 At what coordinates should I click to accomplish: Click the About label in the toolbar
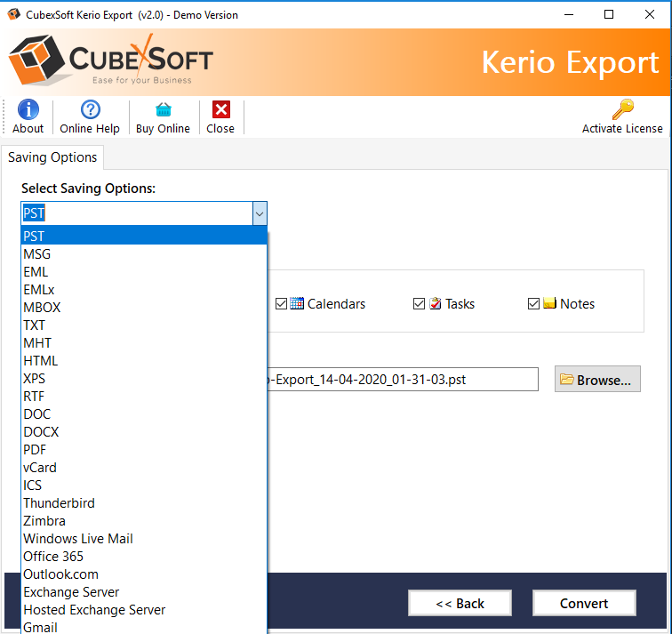(x=28, y=129)
